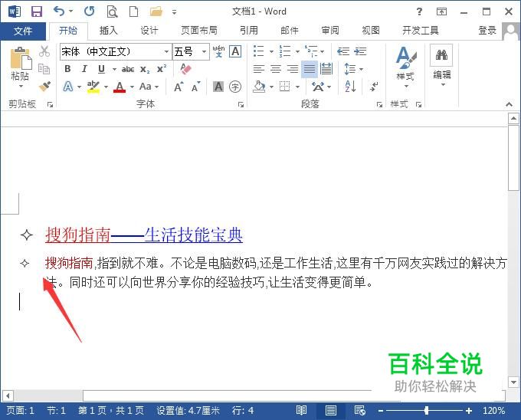This screenshot has height=420, width=521.
Task: Expand the bullets list dropdown arrow
Action: 271,52
